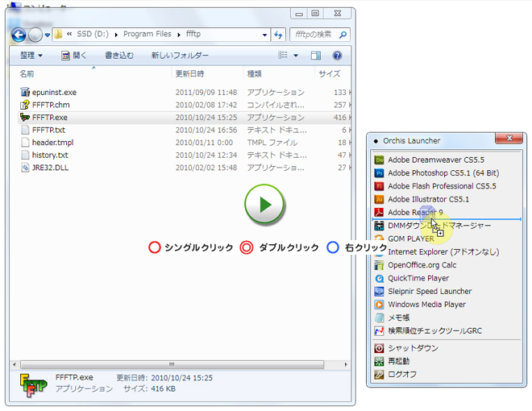Click the Adobe Flash Professional icon
Viewport: 532px width, 411px height.
(379, 186)
